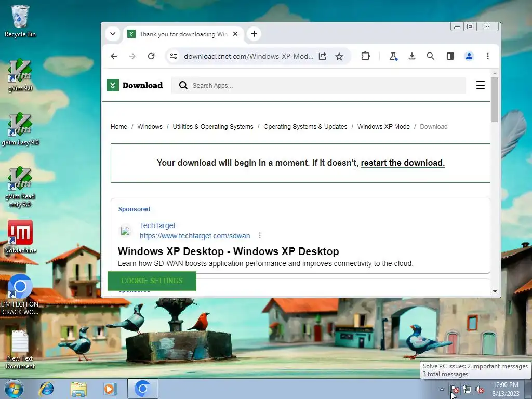Go forward with the forward arrow
Image resolution: width=532 pixels, height=399 pixels.
pos(132,56)
